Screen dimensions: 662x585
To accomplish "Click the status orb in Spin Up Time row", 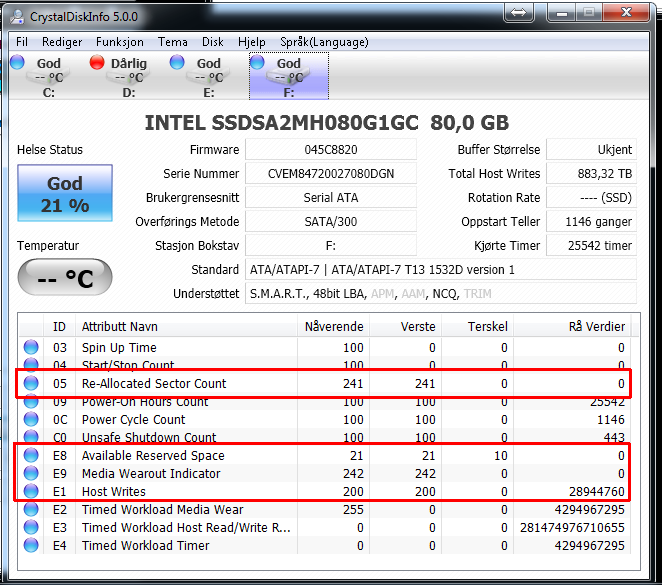I will click(31, 347).
